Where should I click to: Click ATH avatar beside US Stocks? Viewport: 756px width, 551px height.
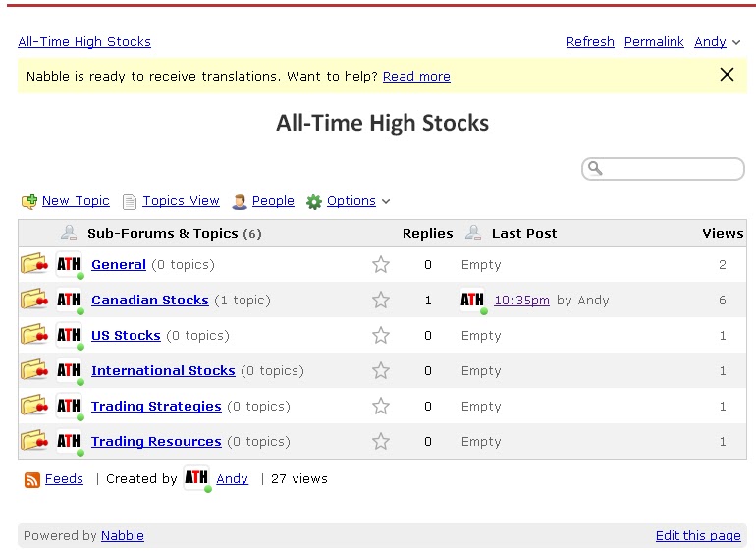click(x=69, y=335)
